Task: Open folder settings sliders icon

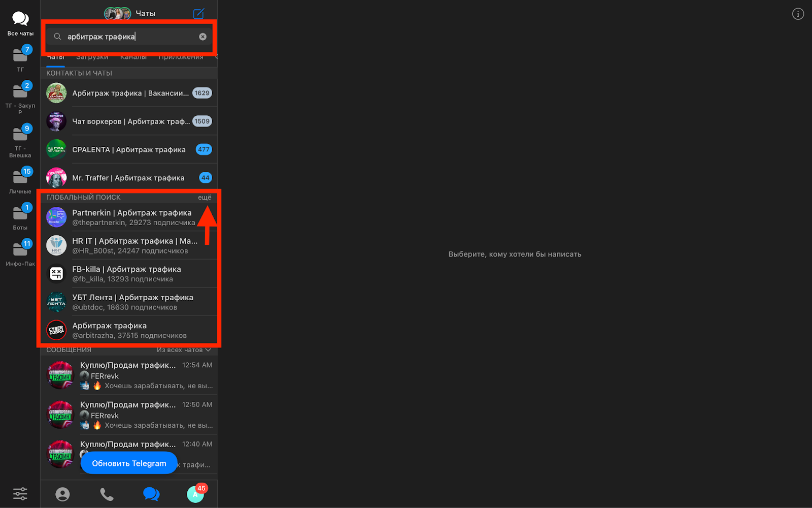Action: tap(20, 494)
